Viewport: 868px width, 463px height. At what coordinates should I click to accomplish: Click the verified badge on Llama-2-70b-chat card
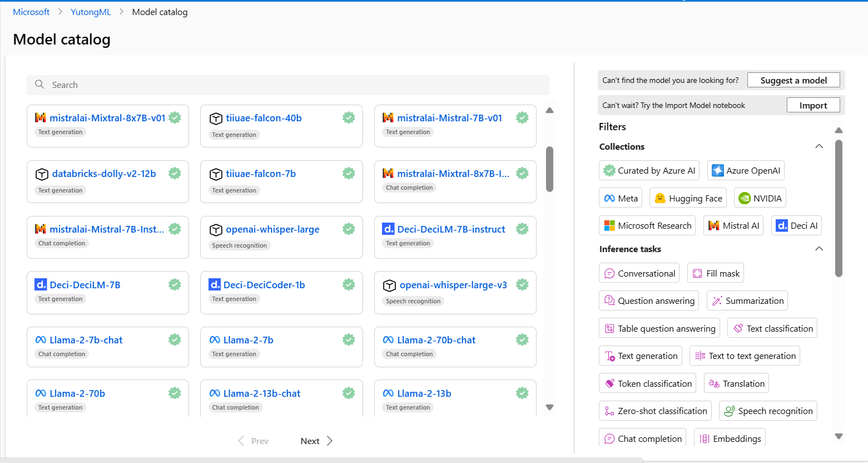point(522,339)
